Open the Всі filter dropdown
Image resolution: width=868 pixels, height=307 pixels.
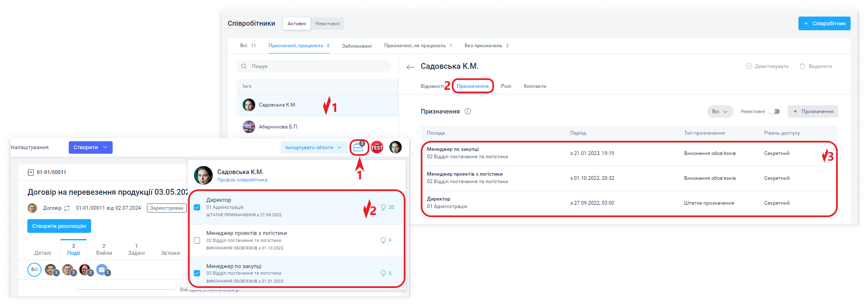pos(720,111)
